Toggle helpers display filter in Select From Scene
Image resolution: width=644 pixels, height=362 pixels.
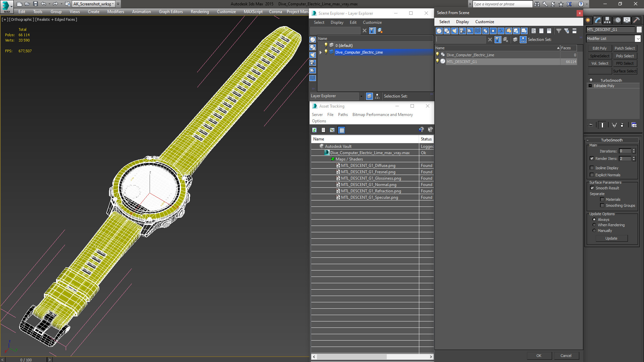[x=470, y=31]
